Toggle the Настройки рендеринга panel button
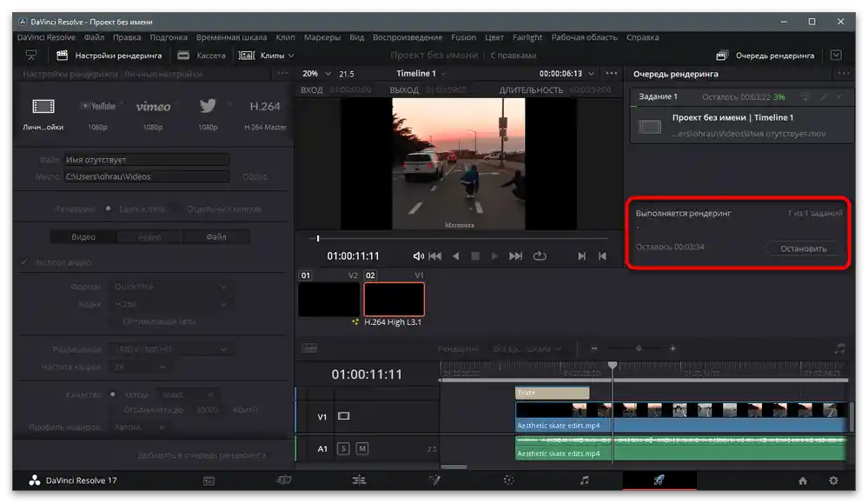Viewport: 868px width, 503px height. [x=109, y=56]
